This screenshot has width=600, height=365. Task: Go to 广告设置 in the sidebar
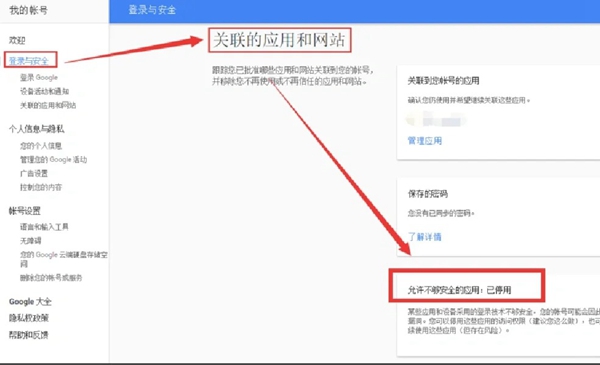point(34,173)
